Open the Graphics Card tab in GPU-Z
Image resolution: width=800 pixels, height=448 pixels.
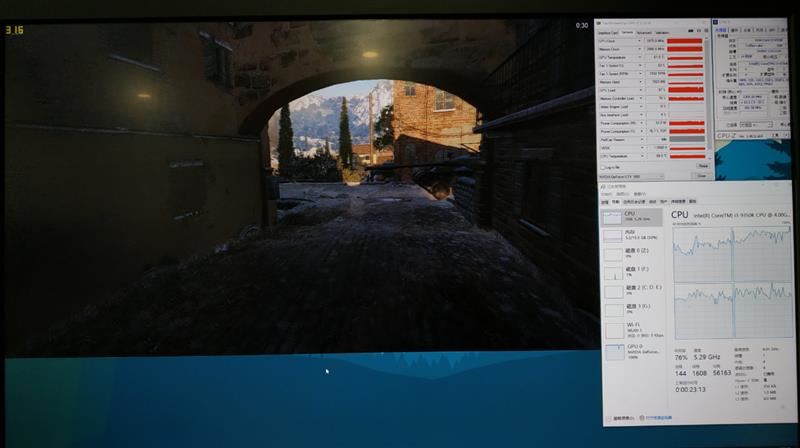pos(608,33)
